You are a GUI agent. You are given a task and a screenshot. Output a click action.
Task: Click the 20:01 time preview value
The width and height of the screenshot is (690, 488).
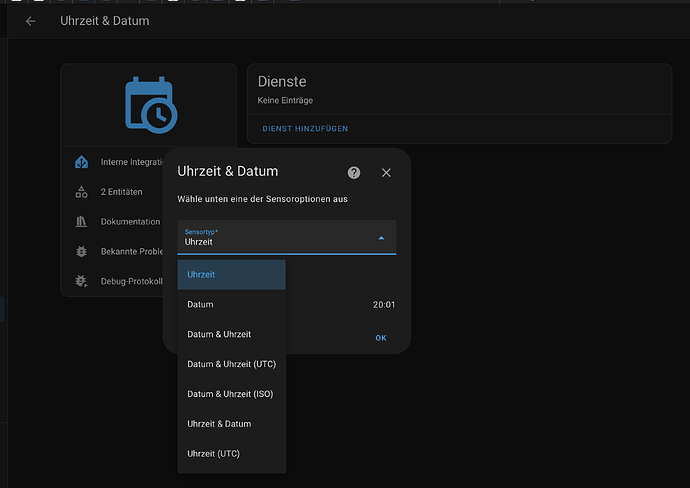click(x=384, y=305)
